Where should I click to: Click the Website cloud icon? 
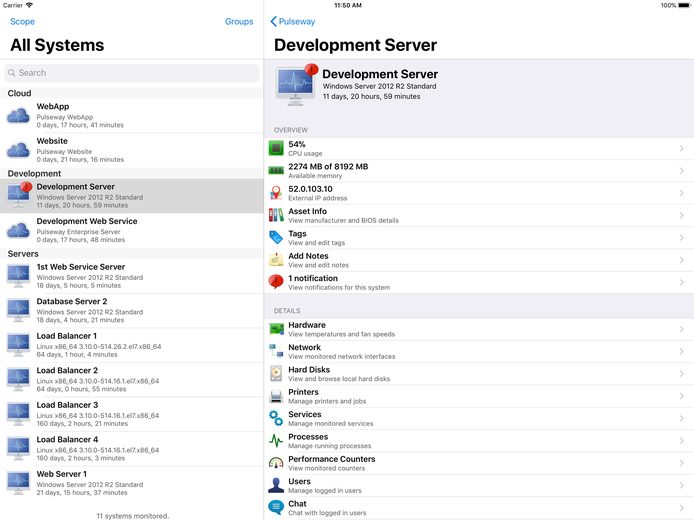18,150
